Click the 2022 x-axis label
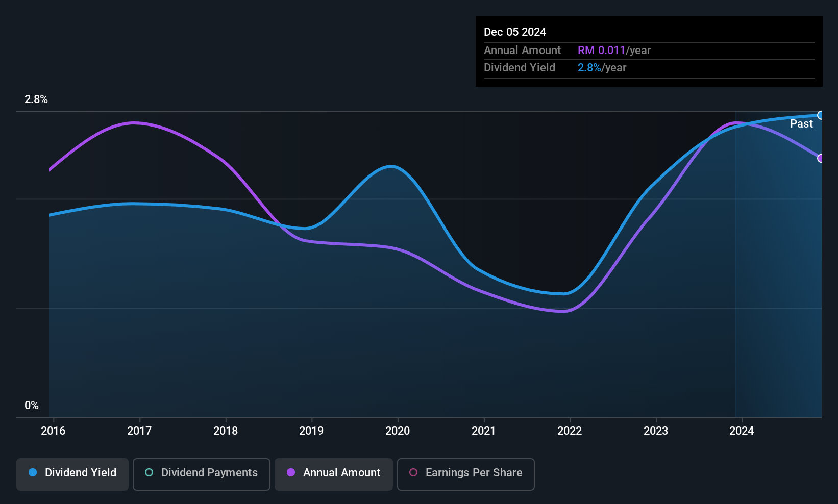The image size is (838, 504). point(570,431)
